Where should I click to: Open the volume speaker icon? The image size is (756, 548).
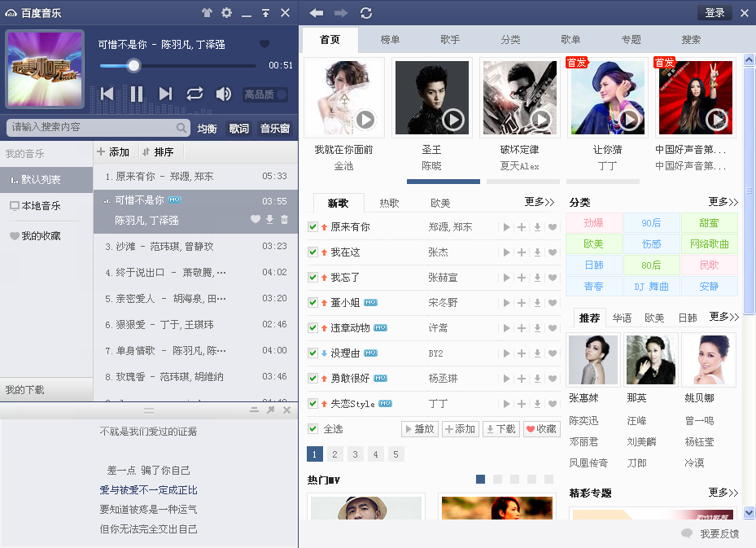[x=223, y=94]
